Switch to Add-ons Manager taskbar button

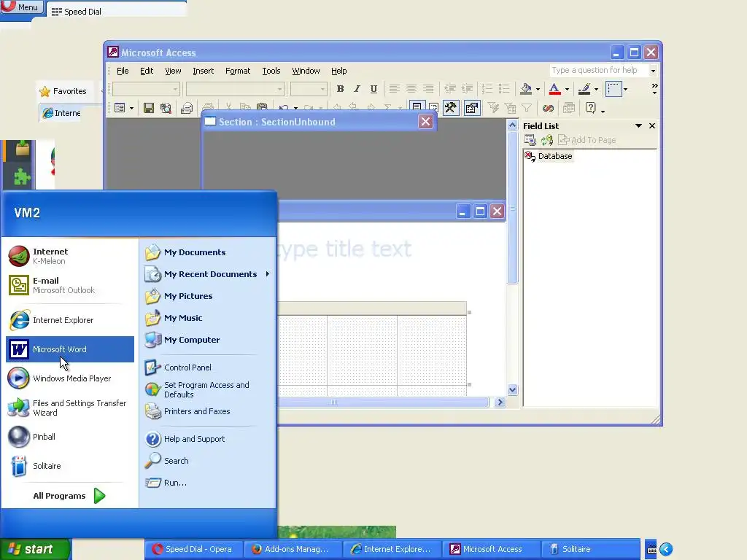tap(292, 549)
